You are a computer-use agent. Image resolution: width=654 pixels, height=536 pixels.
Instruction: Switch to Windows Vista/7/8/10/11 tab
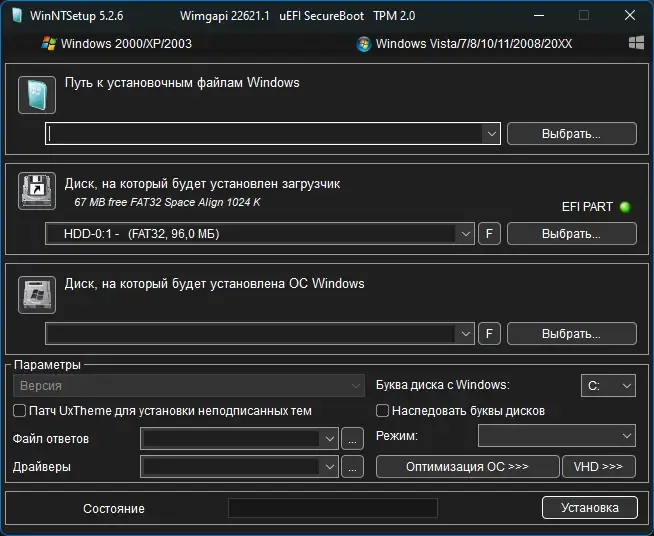464,44
